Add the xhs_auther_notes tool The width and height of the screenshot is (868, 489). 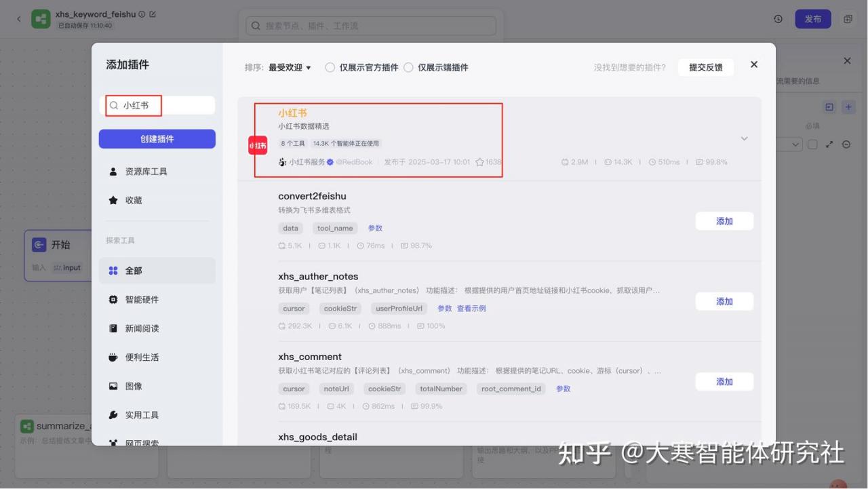724,301
